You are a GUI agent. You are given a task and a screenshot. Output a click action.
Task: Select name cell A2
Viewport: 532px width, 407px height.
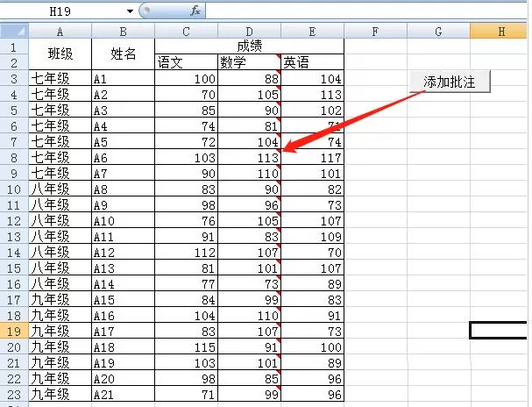coord(124,94)
